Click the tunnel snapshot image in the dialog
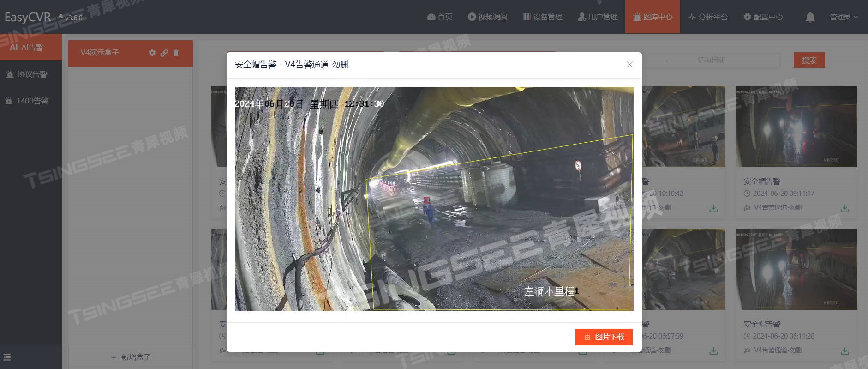This screenshot has width=868, height=369. click(x=434, y=199)
